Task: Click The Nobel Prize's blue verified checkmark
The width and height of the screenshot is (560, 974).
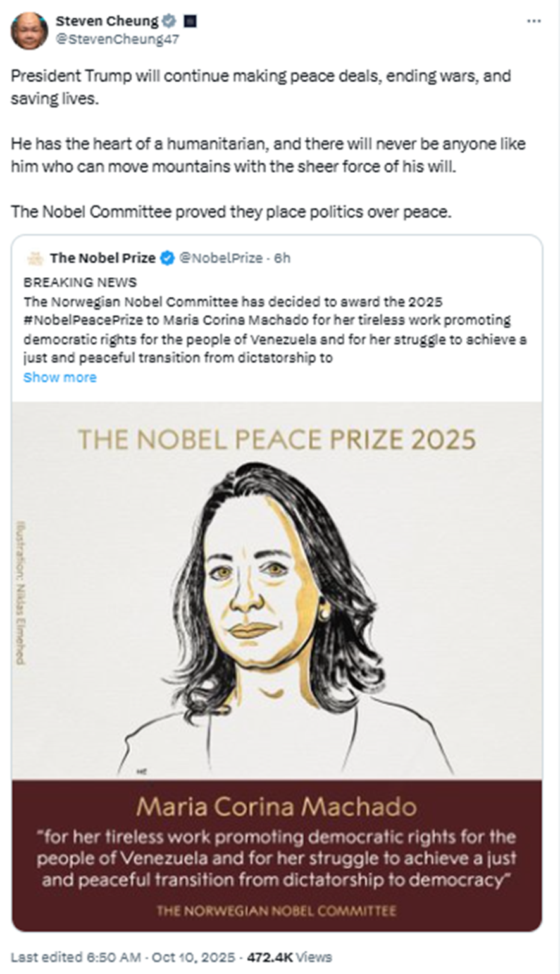Action: [x=167, y=258]
